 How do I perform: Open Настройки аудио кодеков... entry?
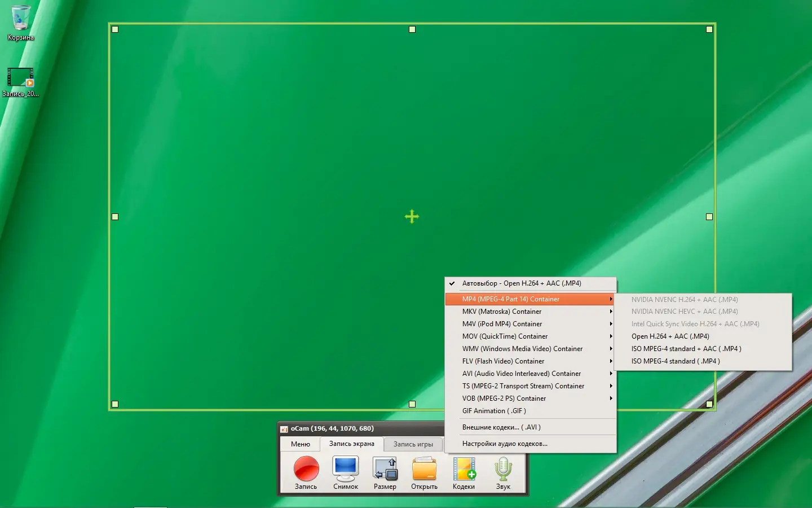tap(531, 444)
